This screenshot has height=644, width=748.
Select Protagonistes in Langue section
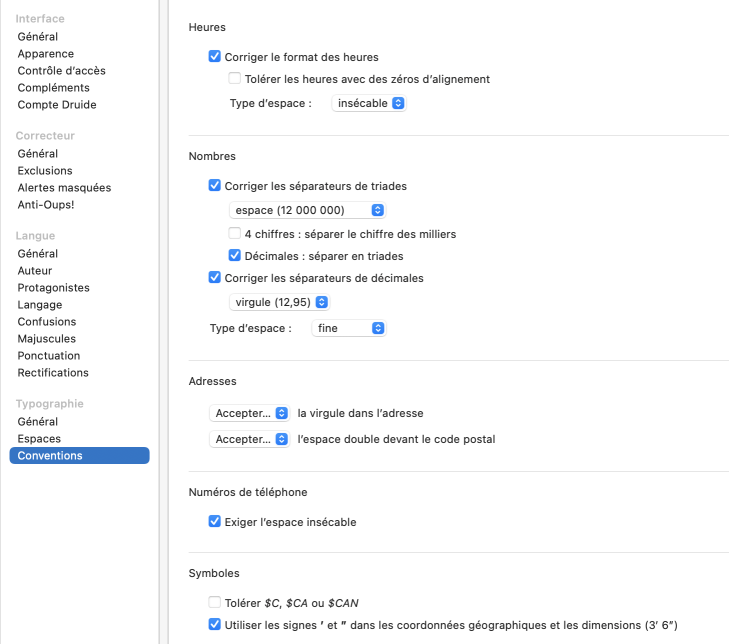pyautogui.click(x=53, y=288)
